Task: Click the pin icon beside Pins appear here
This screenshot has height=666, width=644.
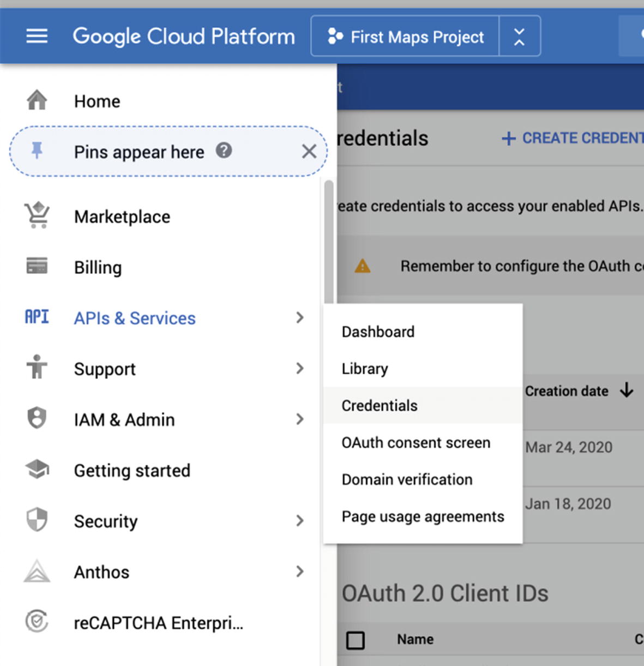Action: [37, 151]
